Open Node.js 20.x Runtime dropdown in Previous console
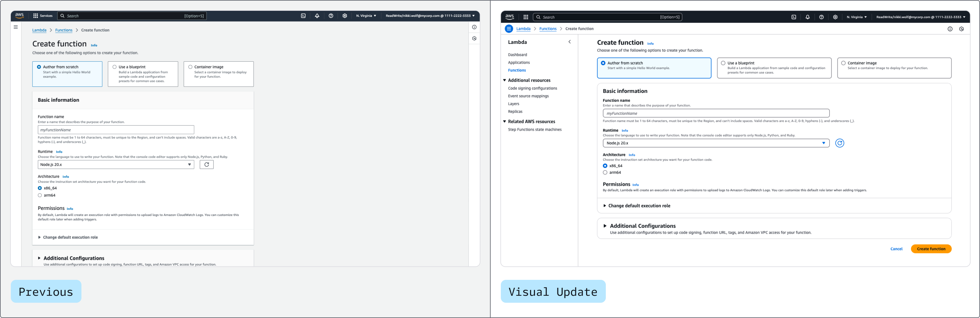 pyautogui.click(x=115, y=164)
